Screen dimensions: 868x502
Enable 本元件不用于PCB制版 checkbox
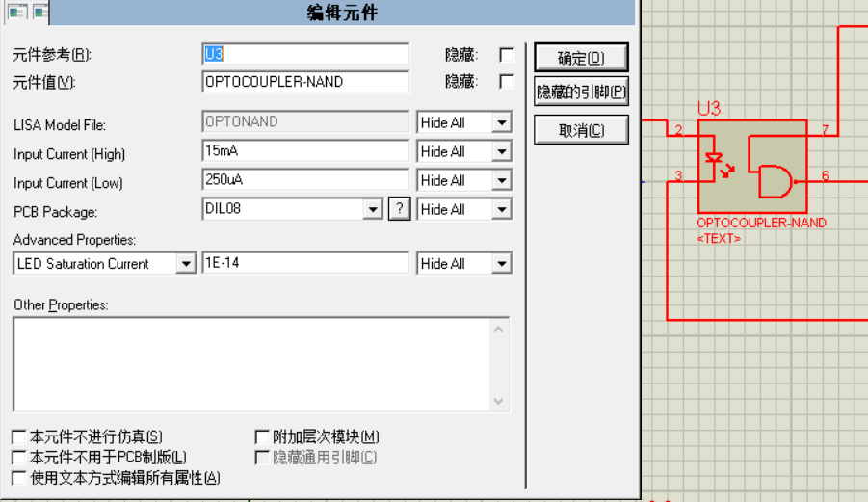pyautogui.click(x=19, y=458)
